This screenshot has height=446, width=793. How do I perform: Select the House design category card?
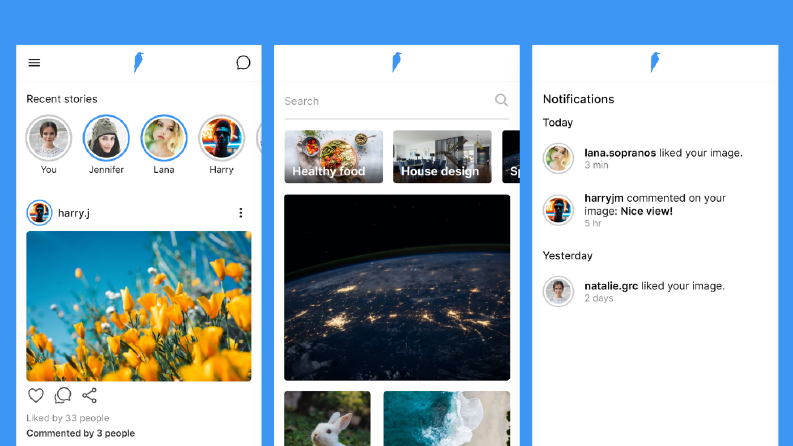pyautogui.click(x=442, y=156)
